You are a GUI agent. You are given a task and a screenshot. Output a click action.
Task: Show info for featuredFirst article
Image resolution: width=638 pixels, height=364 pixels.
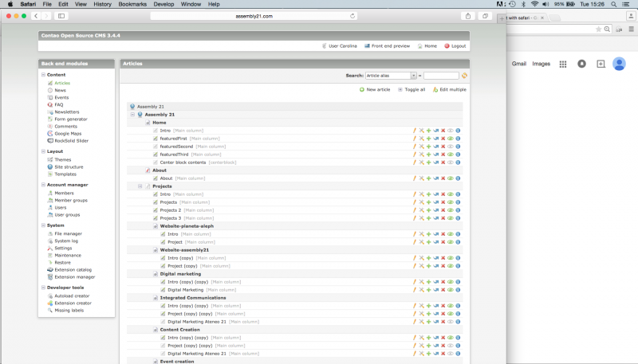458,139
